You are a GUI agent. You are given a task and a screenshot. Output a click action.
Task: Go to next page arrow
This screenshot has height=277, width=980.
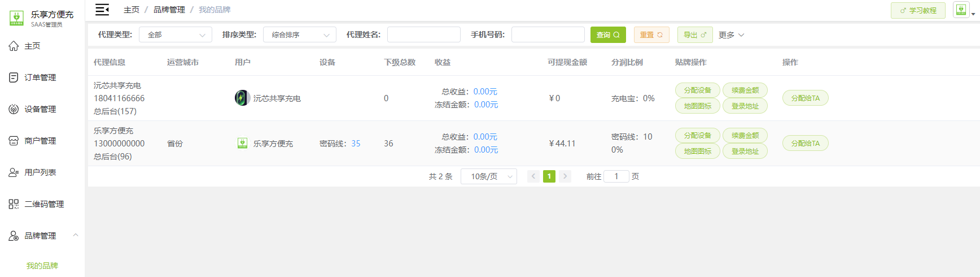click(x=565, y=176)
